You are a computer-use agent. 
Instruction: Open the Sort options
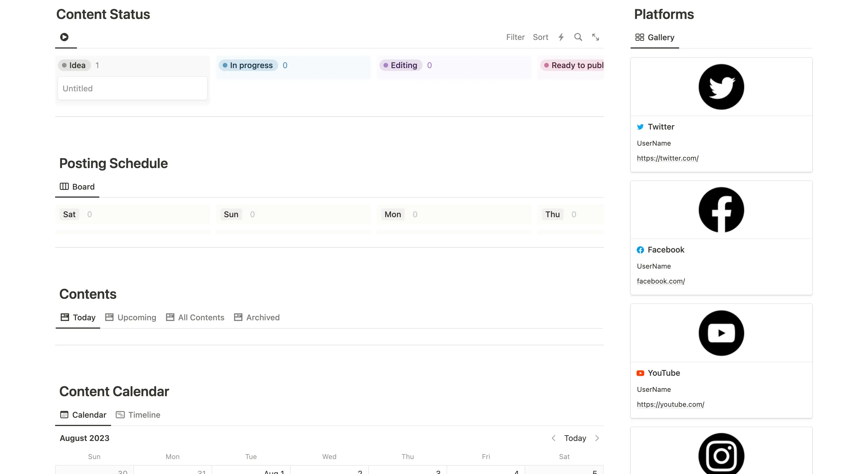(x=540, y=37)
